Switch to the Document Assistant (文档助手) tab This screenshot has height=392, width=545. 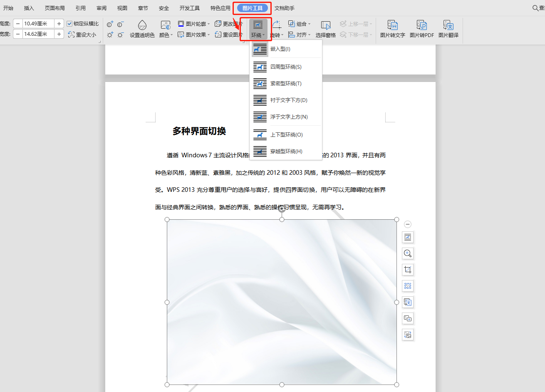[285, 8]
